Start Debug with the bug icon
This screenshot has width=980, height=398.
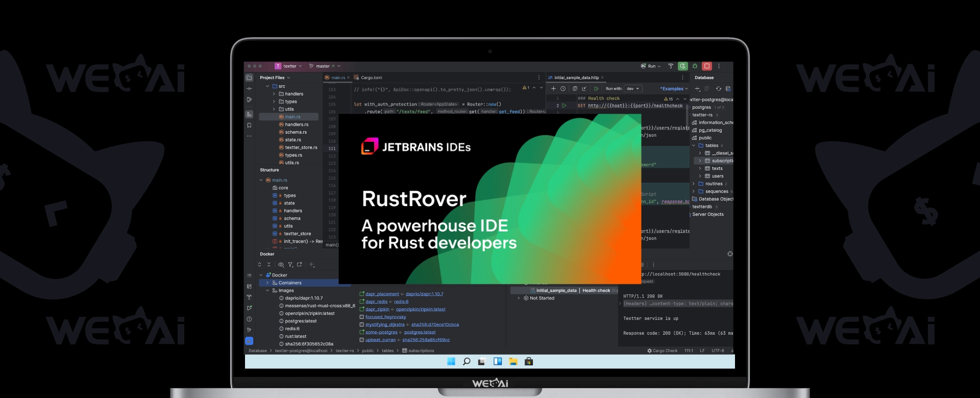(695, 66)
